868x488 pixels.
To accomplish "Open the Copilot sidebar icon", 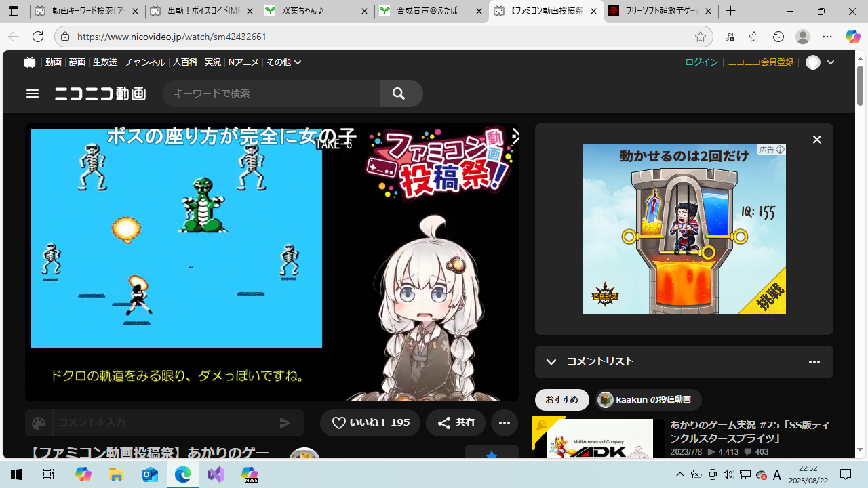I will click(853, 37).
